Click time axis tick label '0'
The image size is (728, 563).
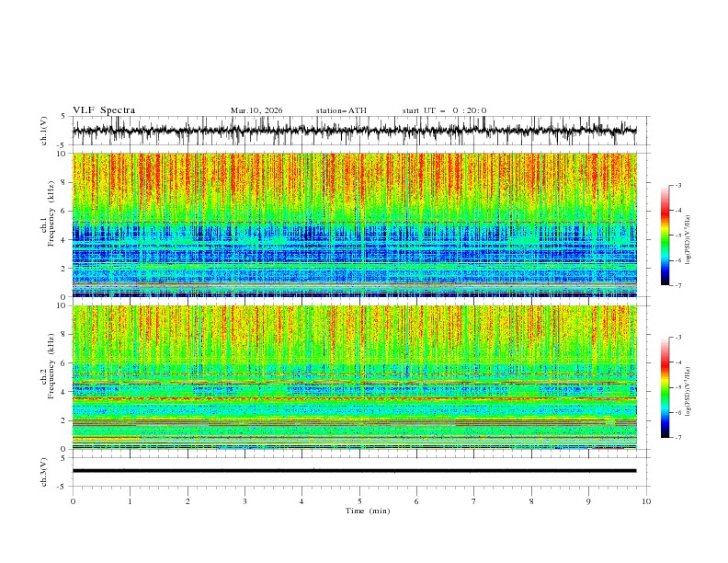tap(73, 501)
